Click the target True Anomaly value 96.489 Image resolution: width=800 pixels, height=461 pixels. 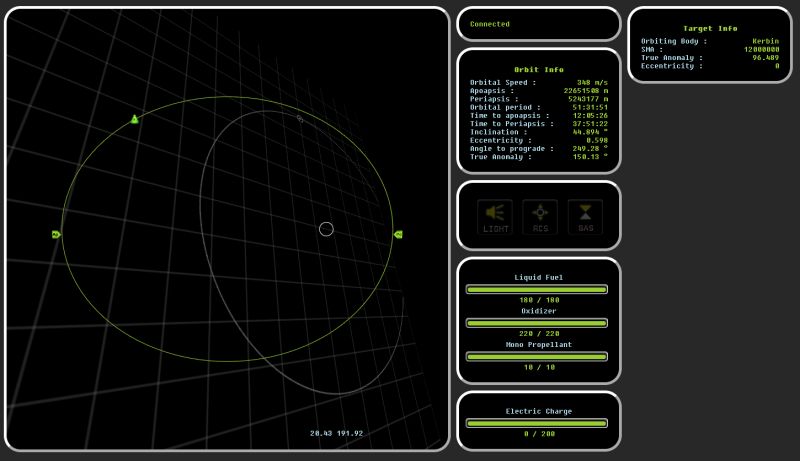coord(766,58)
